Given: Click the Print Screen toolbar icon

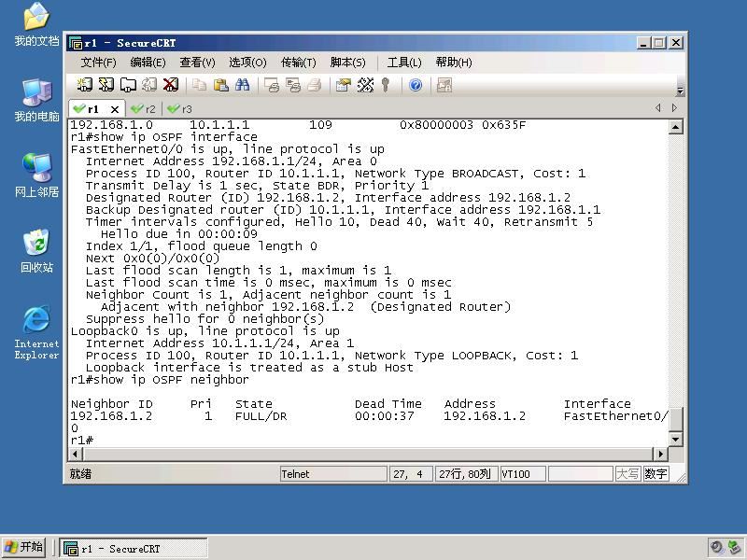Looking at the screenshot, I should (272, 85).
